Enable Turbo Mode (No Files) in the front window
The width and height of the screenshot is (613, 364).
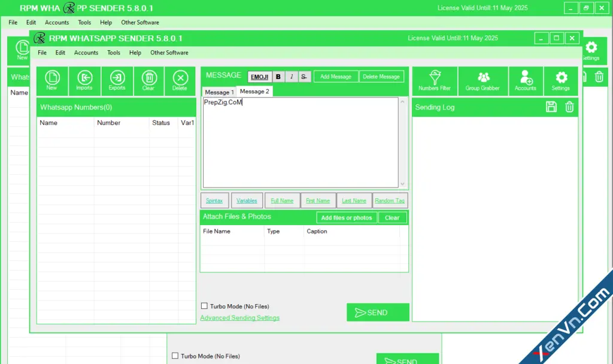pos(204,306)
